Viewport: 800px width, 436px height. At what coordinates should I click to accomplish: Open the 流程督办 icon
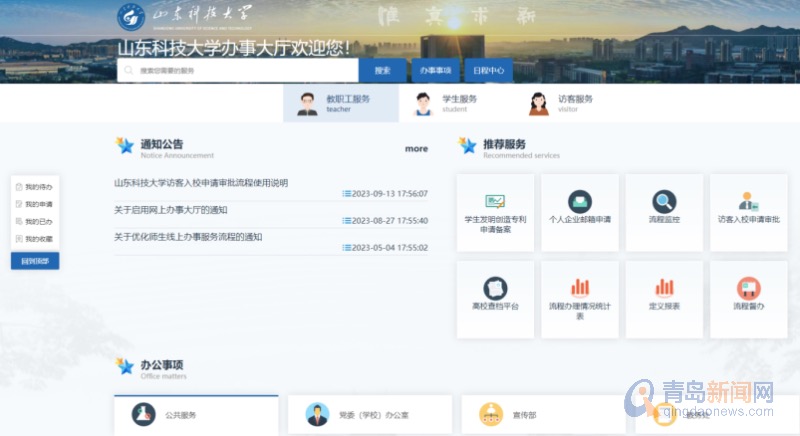[x=748, y=288]
